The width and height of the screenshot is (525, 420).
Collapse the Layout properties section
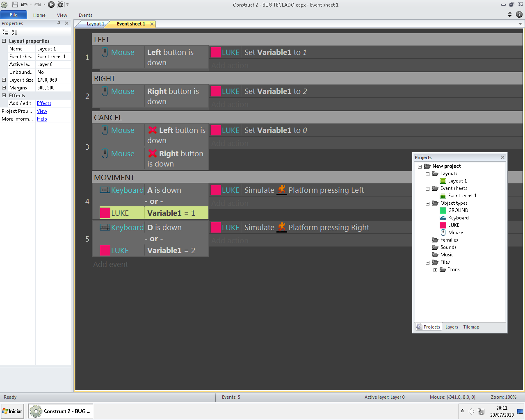point(4,41)
